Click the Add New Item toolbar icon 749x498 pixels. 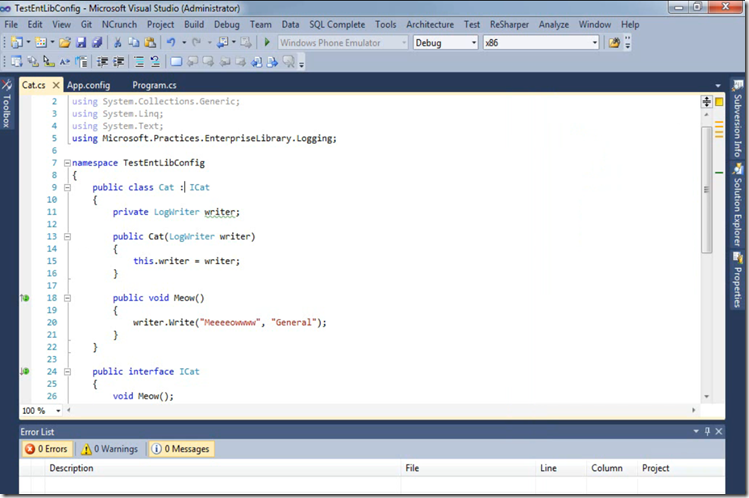tap(41, 43)
